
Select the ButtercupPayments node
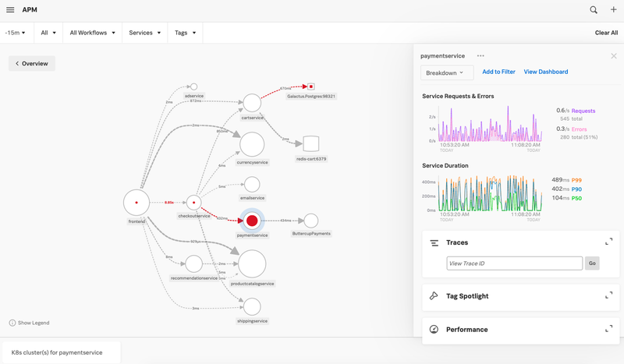click(x=310, y=221)
